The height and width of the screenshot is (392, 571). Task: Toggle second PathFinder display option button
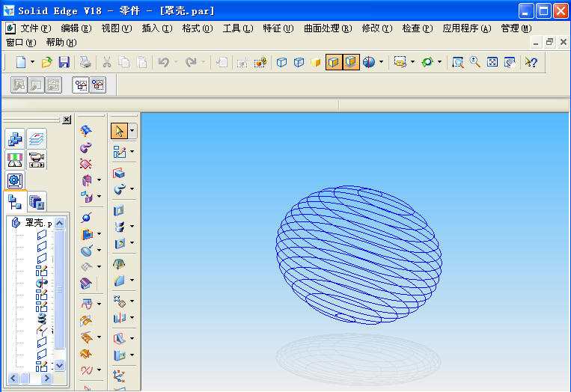point(97,85)
